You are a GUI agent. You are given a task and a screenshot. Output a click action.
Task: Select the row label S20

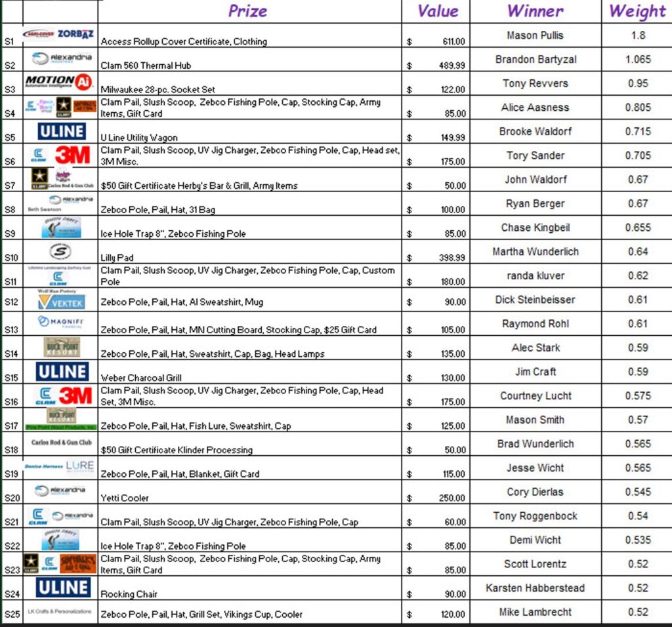(12, 498)
